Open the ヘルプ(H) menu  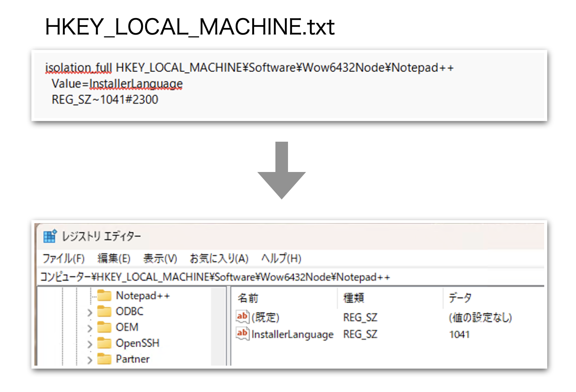click(281, 259)
